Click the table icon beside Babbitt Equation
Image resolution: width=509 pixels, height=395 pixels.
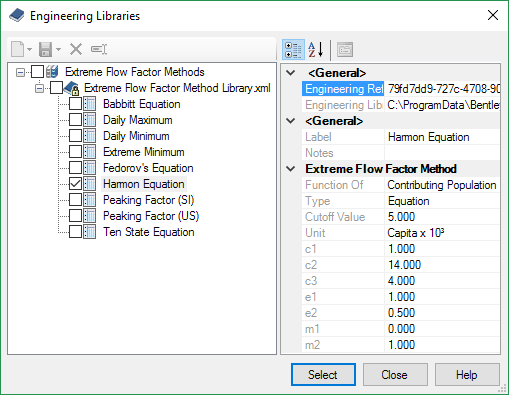(90, 104)
